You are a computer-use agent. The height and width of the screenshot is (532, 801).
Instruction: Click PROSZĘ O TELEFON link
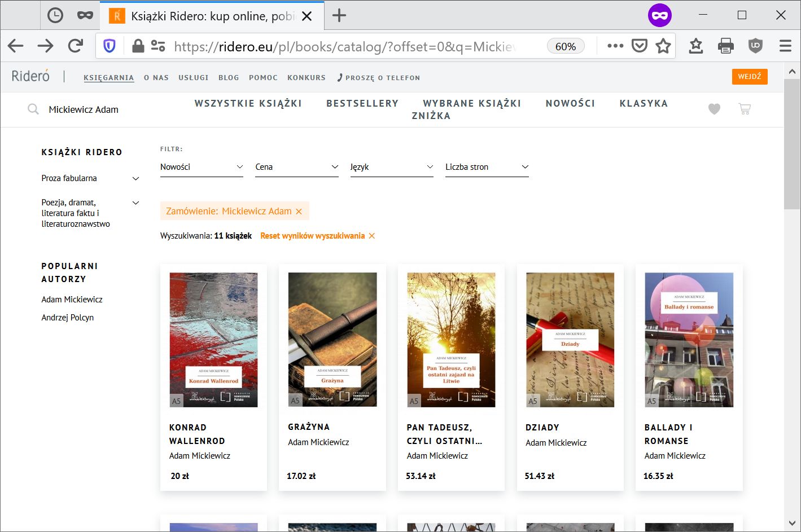(379, 78)
